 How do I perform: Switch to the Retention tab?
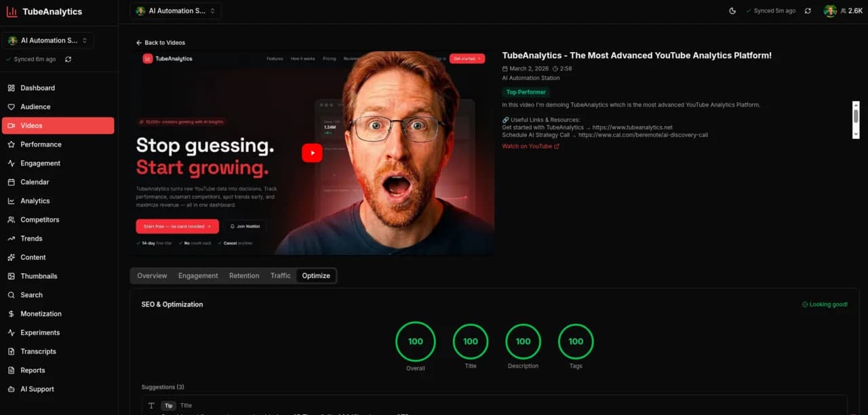244,275
